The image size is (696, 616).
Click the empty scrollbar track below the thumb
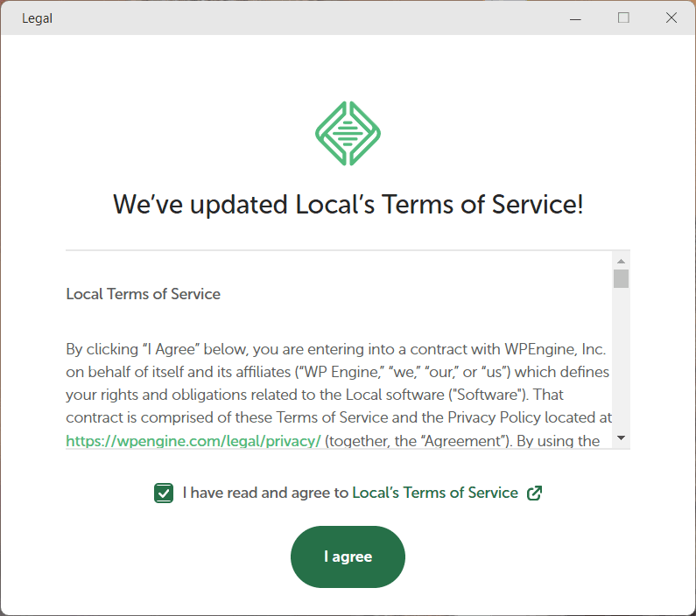(621, 367)
